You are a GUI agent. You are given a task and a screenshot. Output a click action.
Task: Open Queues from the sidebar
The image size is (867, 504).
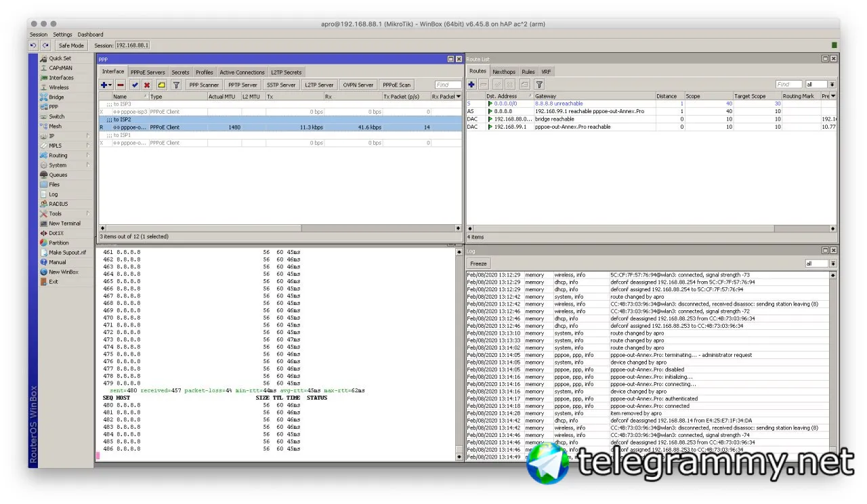coord(58,175)
